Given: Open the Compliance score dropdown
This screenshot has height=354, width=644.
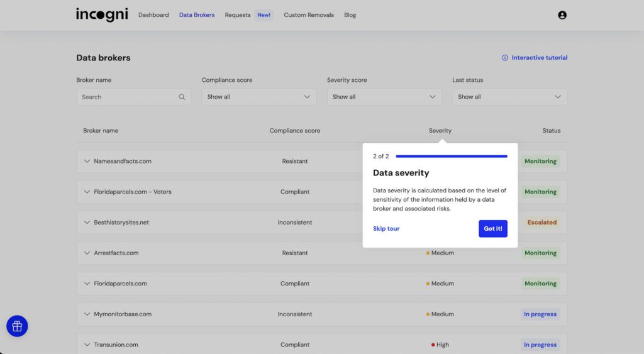Looking at the screenshot, I should click(259, 97).
